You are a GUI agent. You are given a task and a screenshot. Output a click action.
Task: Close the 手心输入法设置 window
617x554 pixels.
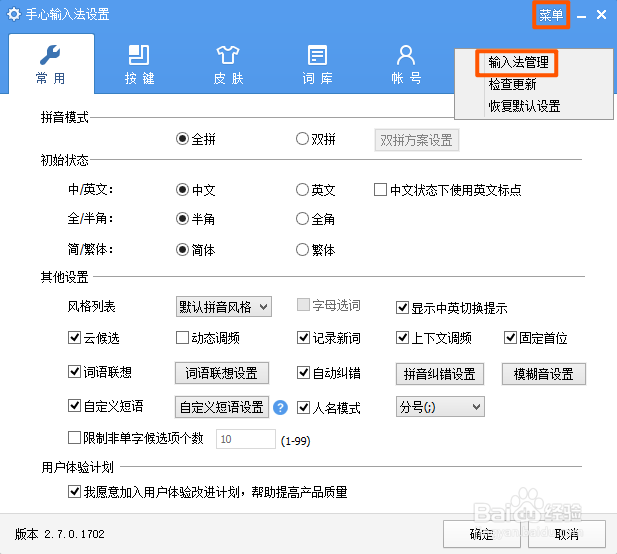point(601,15)
